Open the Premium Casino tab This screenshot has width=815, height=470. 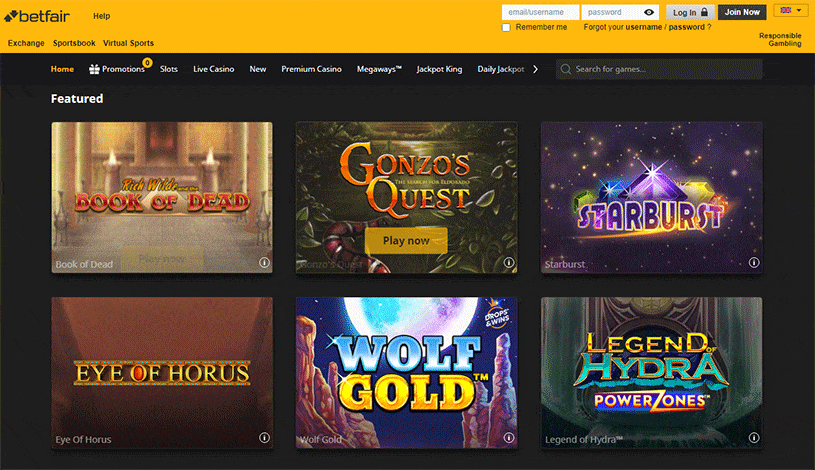pos(311,69)
